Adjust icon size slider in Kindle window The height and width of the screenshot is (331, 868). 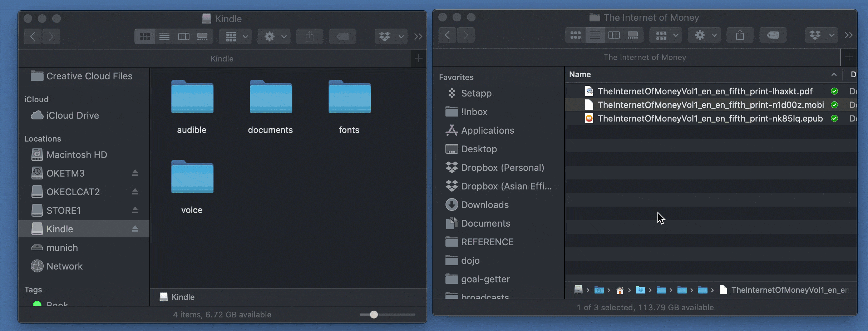pos(374,315)
